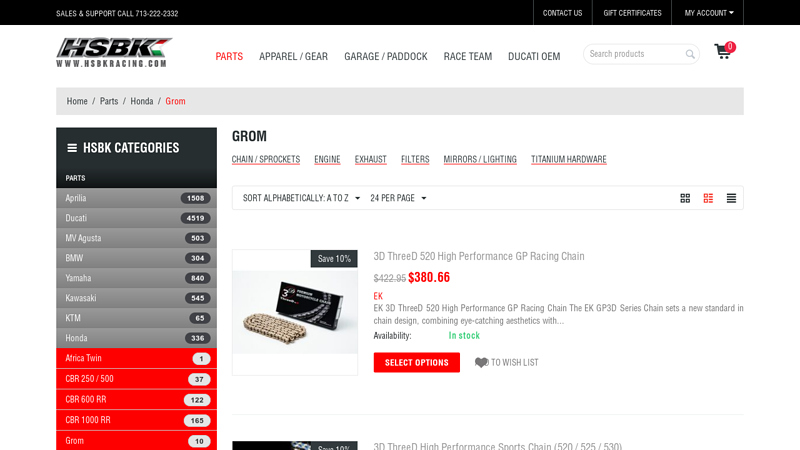Open the shopping cart icon

(x=723, y=52)
